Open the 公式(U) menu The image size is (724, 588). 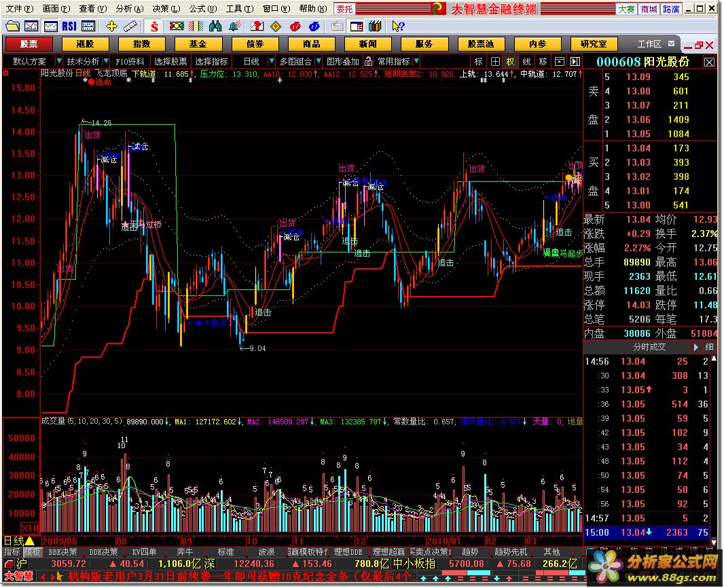coord(202,8)
